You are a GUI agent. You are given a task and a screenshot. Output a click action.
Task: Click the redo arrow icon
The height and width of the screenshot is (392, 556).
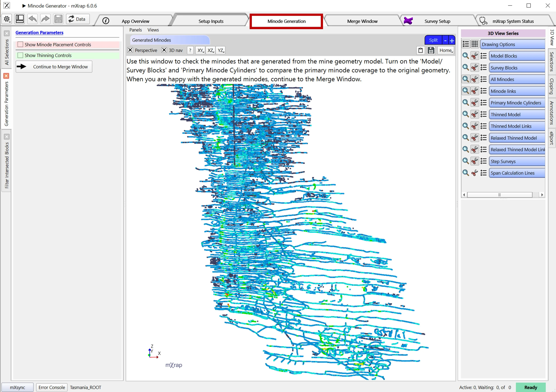coord(45,19)
